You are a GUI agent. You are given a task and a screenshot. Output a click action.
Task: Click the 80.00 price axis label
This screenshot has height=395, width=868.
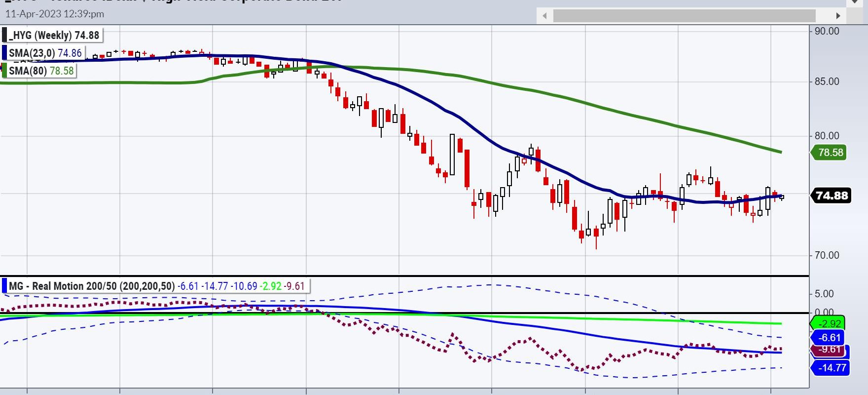tap(827, 136)
